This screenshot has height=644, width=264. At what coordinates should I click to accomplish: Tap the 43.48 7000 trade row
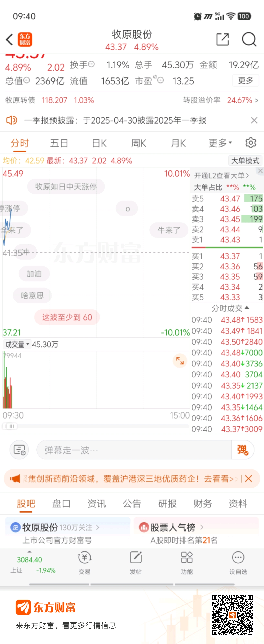coord(227,353)
